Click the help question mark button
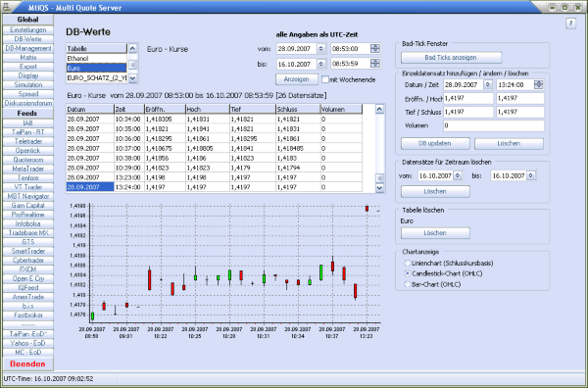Screen dimensions: 588x388 click(x=570, y=24)
